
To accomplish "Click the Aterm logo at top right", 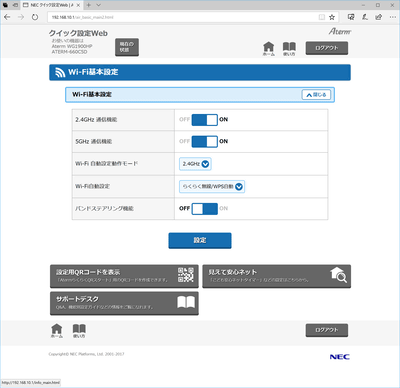I will [340, 31].
